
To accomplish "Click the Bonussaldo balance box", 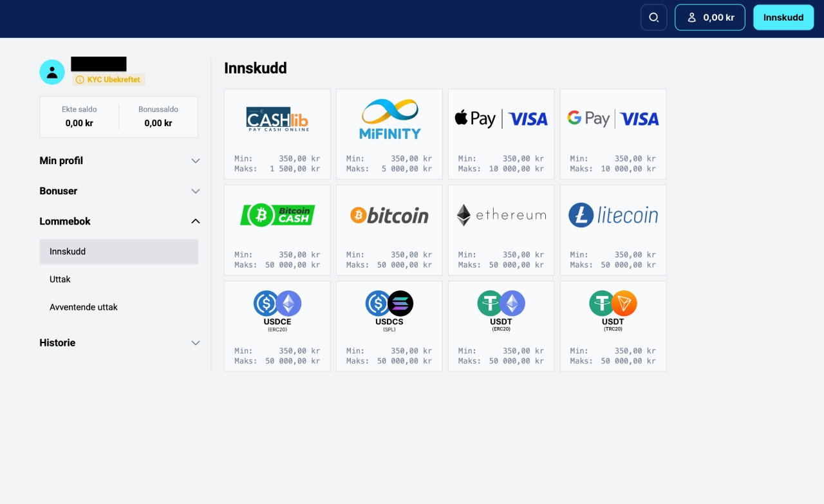I will pyautogui.click(x=158, y=117).
